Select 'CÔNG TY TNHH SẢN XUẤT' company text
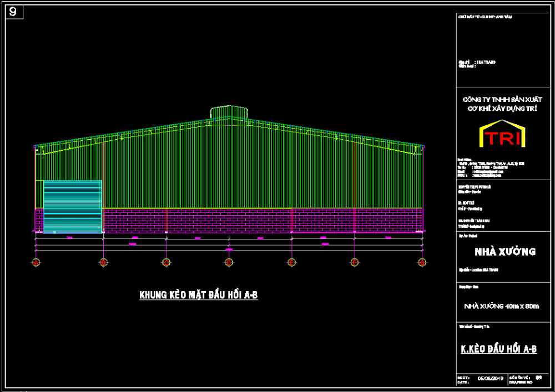Viewport: 555px width, 392px height. 502,100
